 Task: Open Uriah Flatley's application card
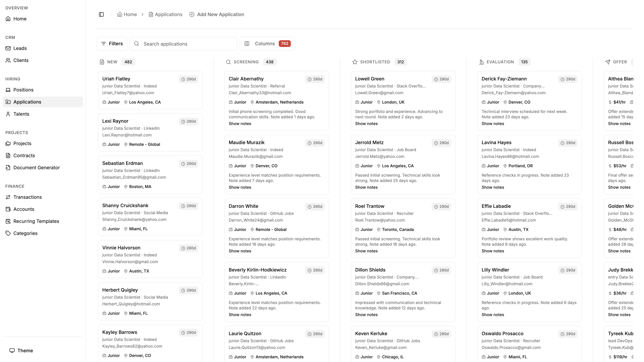pyautogui.click(x=150, y=90)
